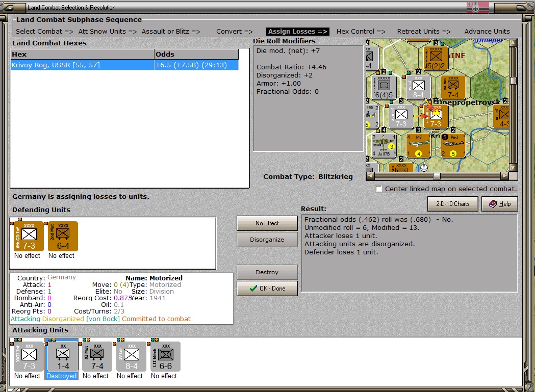Click the Retreat Units subphase step

[x=424, y=32]
